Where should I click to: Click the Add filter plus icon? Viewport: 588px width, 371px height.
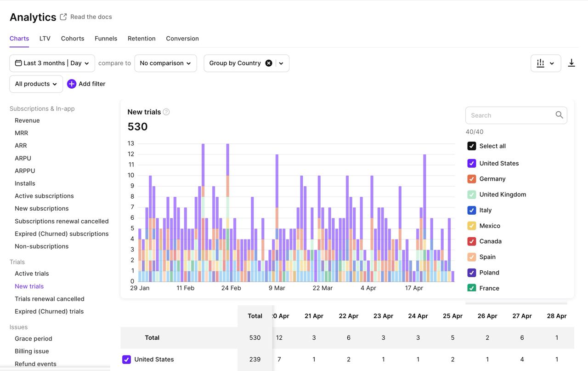72,84
